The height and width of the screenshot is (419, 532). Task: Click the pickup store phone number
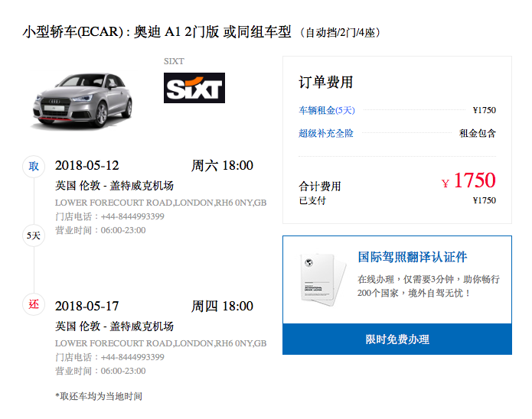[x=109, y=216]
